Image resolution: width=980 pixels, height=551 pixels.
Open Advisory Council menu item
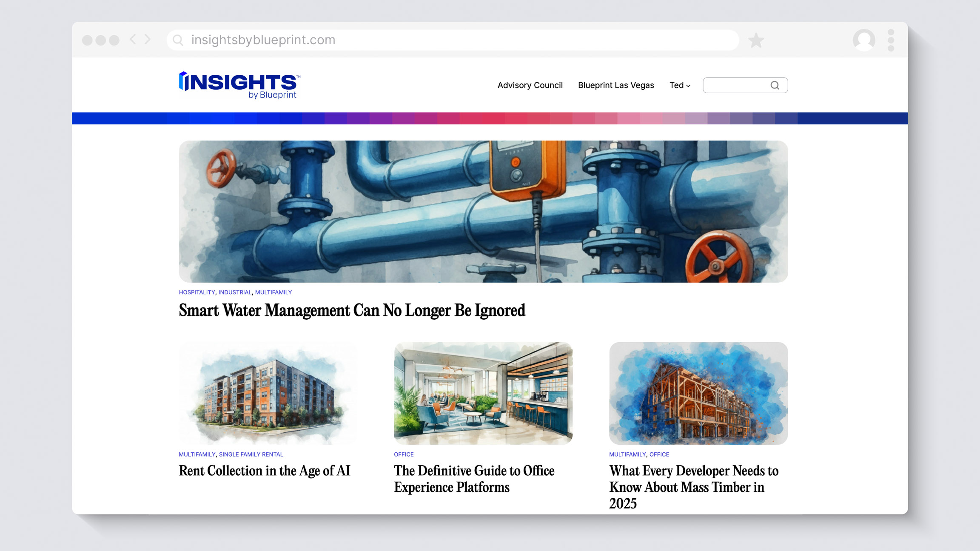530,85
